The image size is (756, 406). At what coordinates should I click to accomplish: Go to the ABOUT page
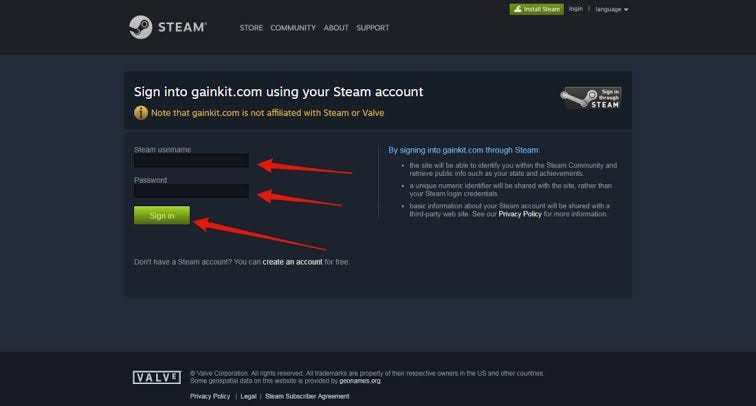tap(336, 28)
